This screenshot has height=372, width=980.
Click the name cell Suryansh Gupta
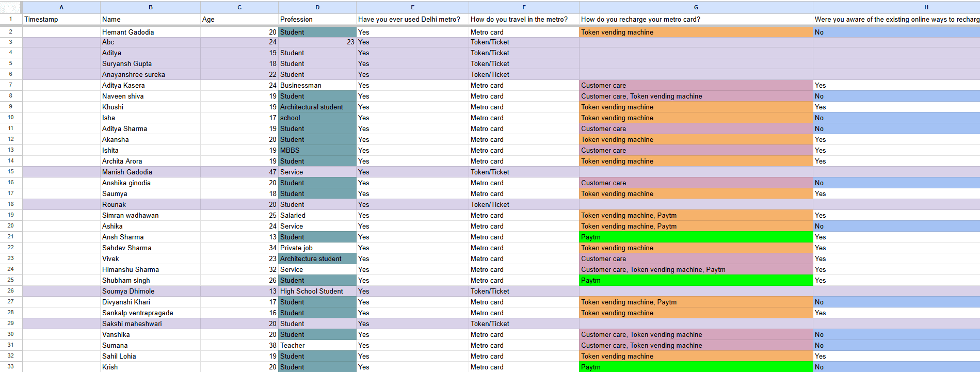(150, 63)
